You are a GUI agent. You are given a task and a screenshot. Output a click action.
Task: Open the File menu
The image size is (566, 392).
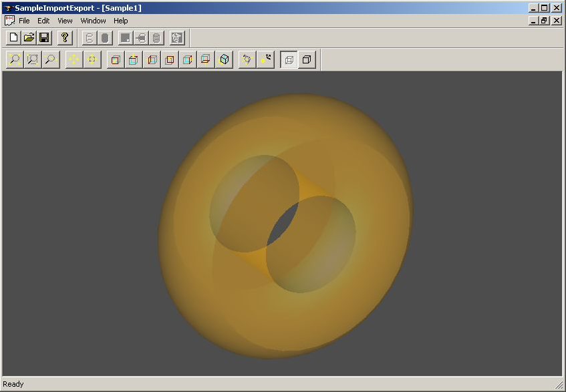tap(24, 21)
